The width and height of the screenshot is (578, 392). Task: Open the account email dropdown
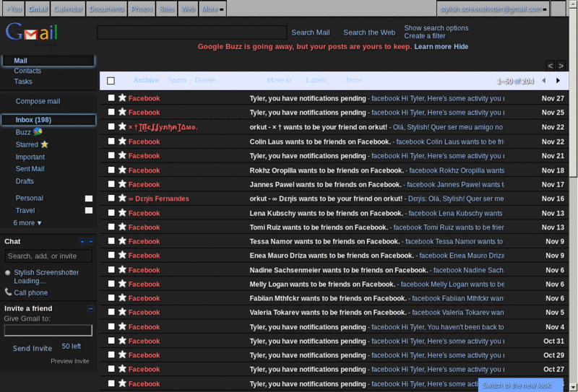pyautogui.click(x=493, y=9)
